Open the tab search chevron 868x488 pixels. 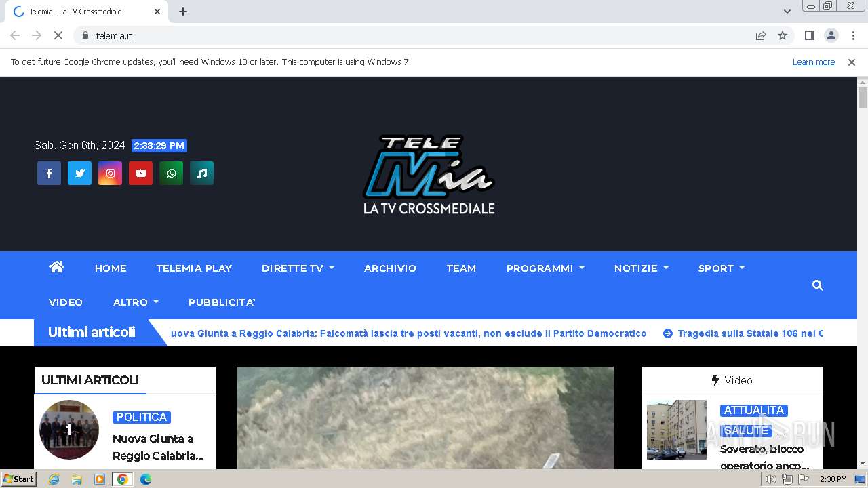point(787,12)
